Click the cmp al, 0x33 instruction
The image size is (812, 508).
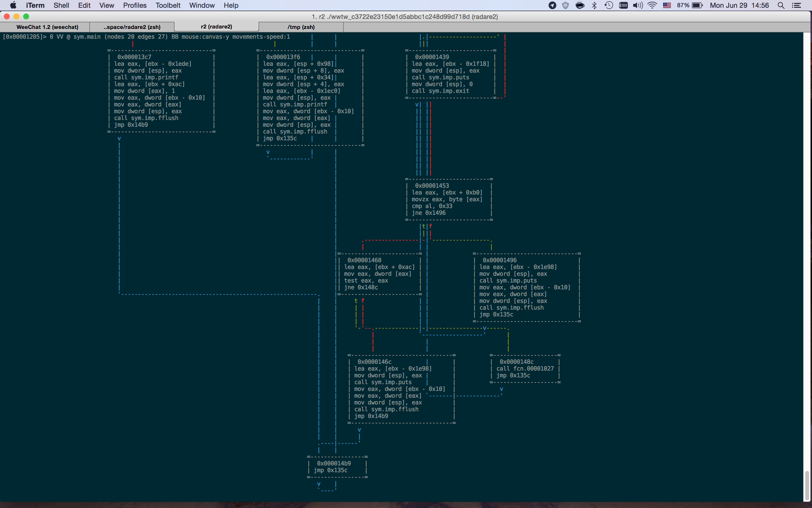(432, 206)
